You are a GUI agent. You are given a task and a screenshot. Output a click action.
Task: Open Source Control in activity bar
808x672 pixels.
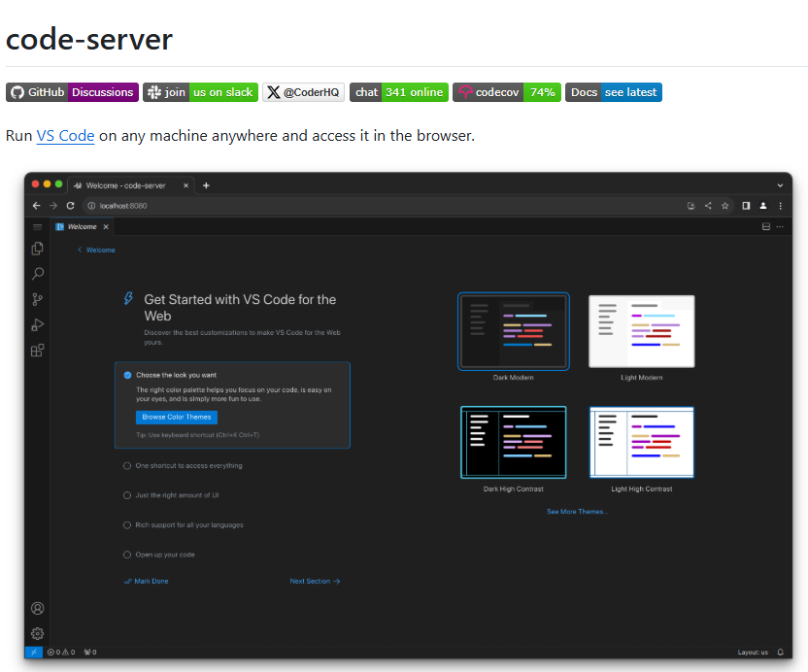38,299
